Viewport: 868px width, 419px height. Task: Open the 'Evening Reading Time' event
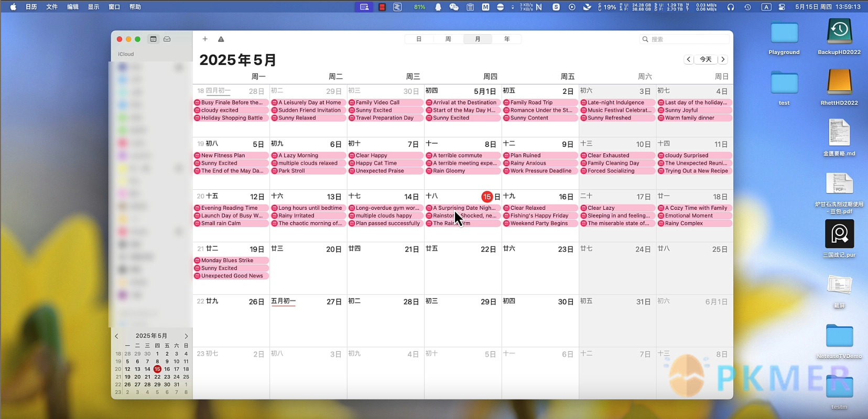point(231,208)
